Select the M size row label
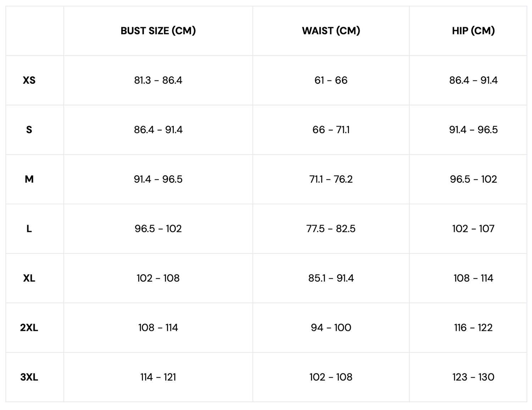The width and height of the screenshot is (532, 410). tap(29, 179)
